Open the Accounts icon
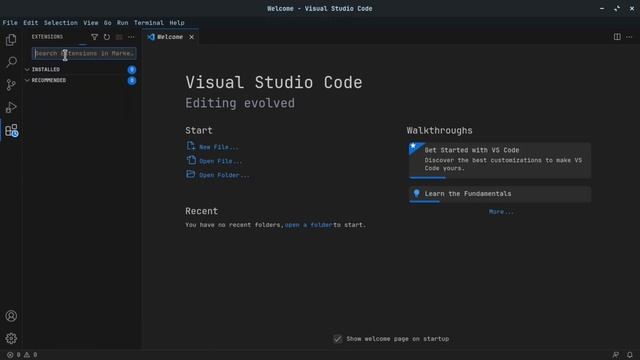The width and height of the screenshot is (640, 360). click(11, 316)
